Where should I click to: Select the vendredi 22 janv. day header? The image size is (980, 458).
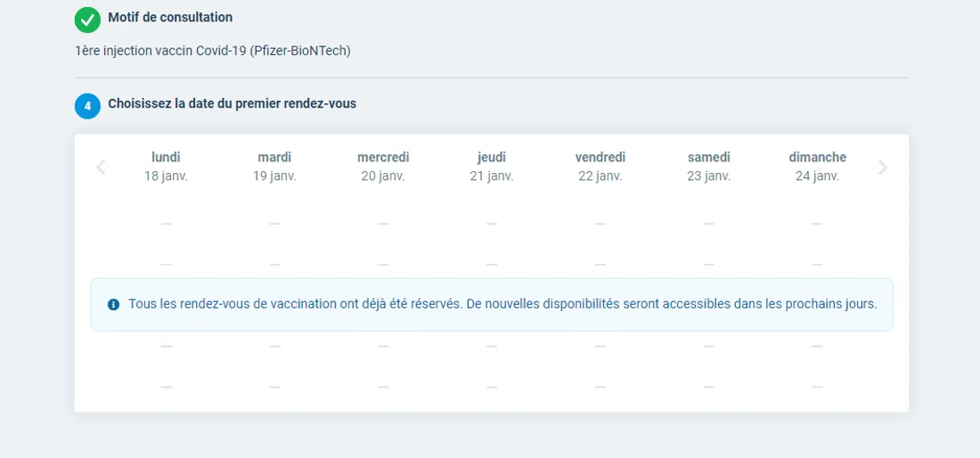coord(600,167)
